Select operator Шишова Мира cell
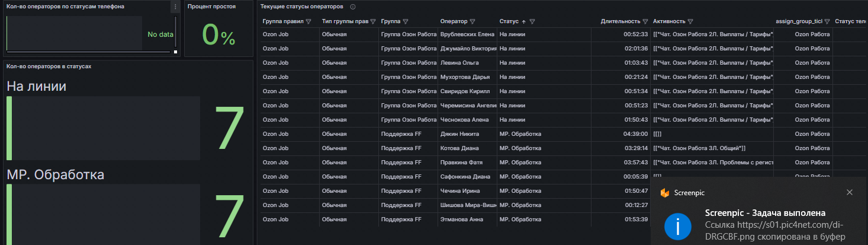 pos(467,205)
